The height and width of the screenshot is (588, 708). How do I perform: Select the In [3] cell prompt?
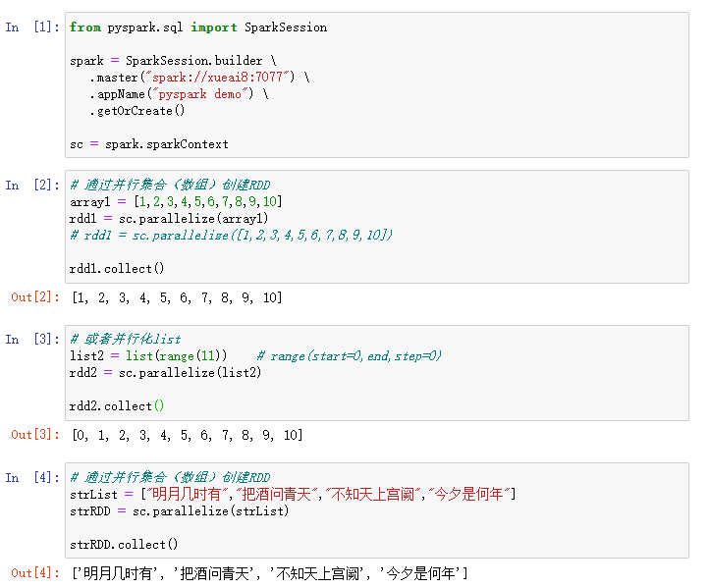pos(32,339)
